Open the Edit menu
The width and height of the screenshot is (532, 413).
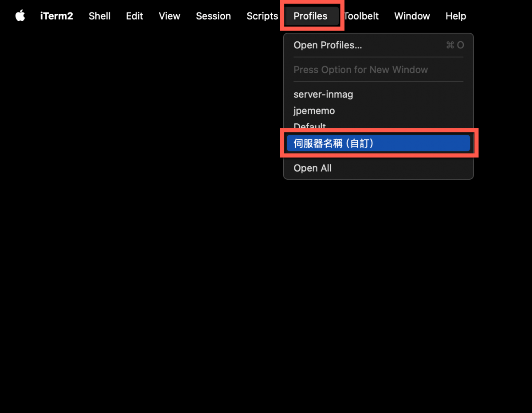click(134, 16)
